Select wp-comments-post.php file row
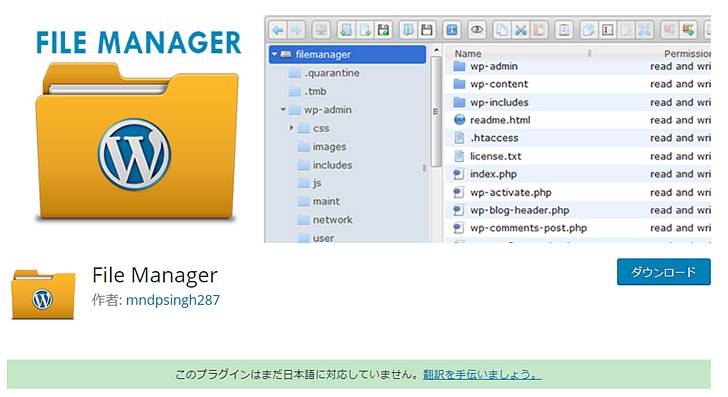Image resolution: width=728 pixels, height=397 pixels. click(578, 228)
